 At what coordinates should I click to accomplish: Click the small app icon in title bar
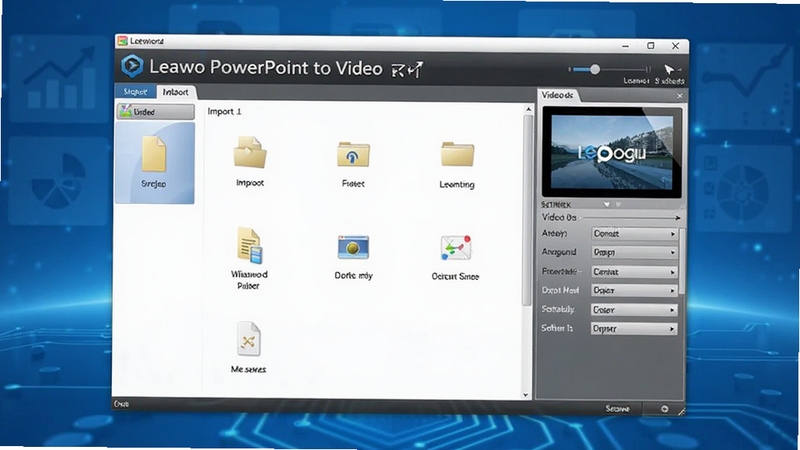[122, 41]
